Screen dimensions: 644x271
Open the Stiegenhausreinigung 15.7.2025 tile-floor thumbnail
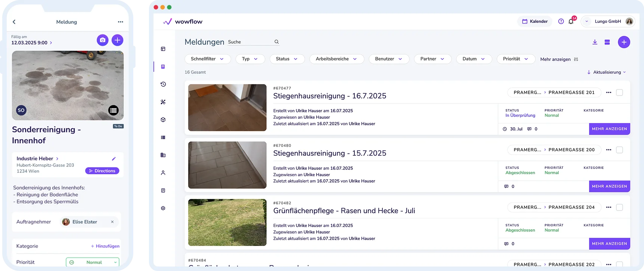pos(227,165)
